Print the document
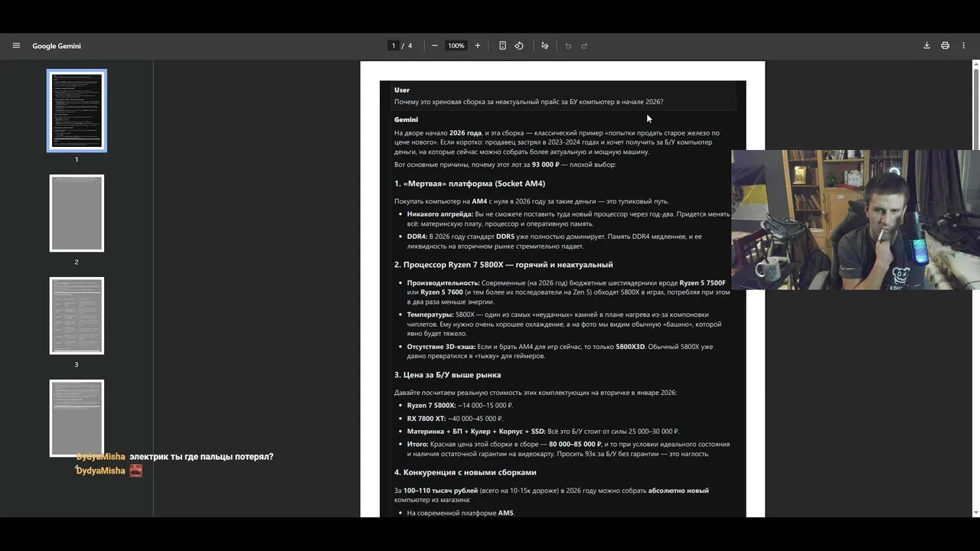 945,46
